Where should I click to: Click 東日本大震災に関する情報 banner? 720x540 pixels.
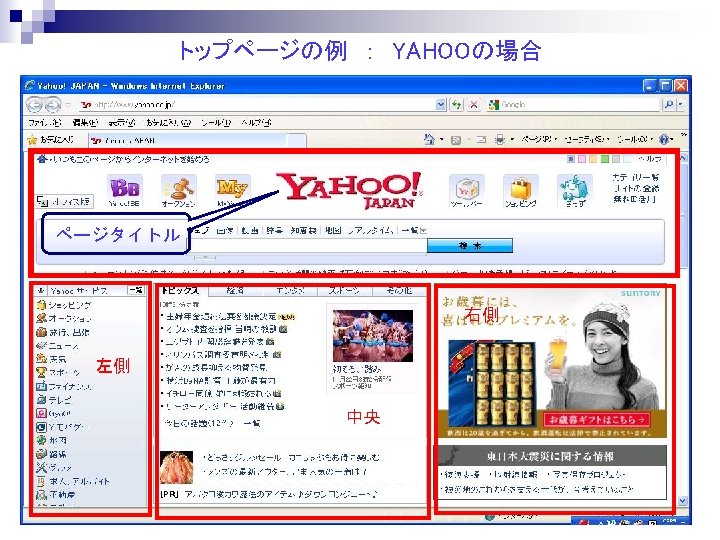(x=550, y=456)
